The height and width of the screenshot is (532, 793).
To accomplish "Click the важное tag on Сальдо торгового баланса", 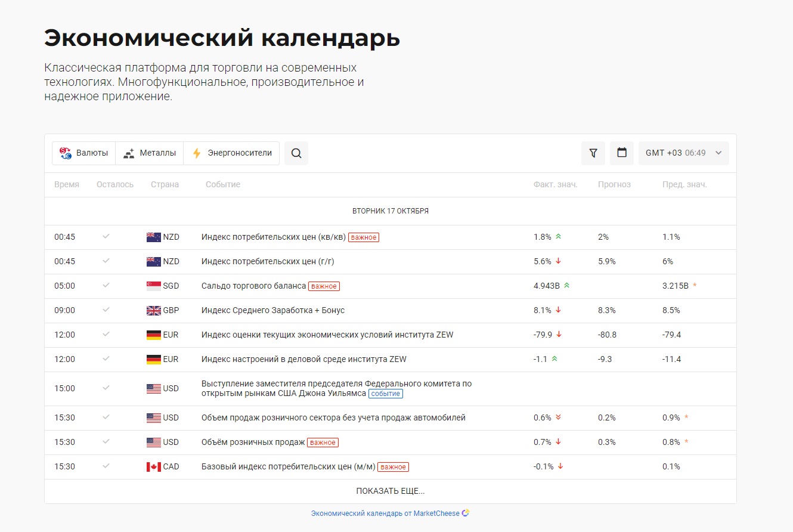I will click(x=324, y=286).
